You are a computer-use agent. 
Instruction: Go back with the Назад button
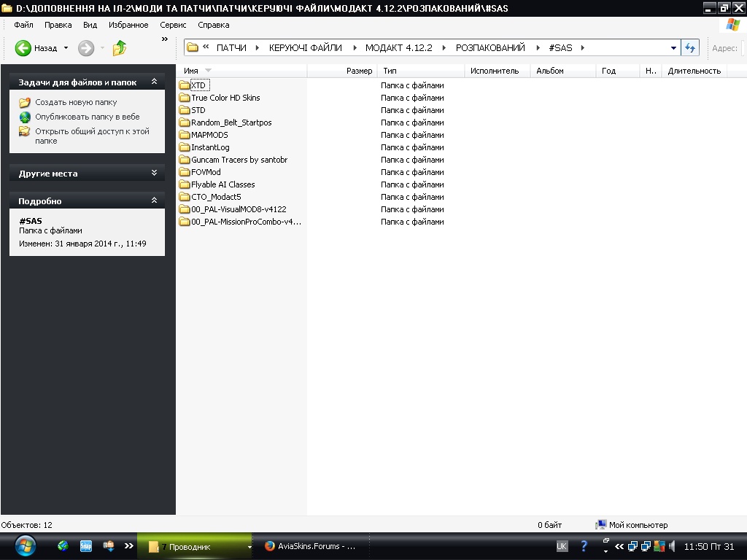(36, 48)
